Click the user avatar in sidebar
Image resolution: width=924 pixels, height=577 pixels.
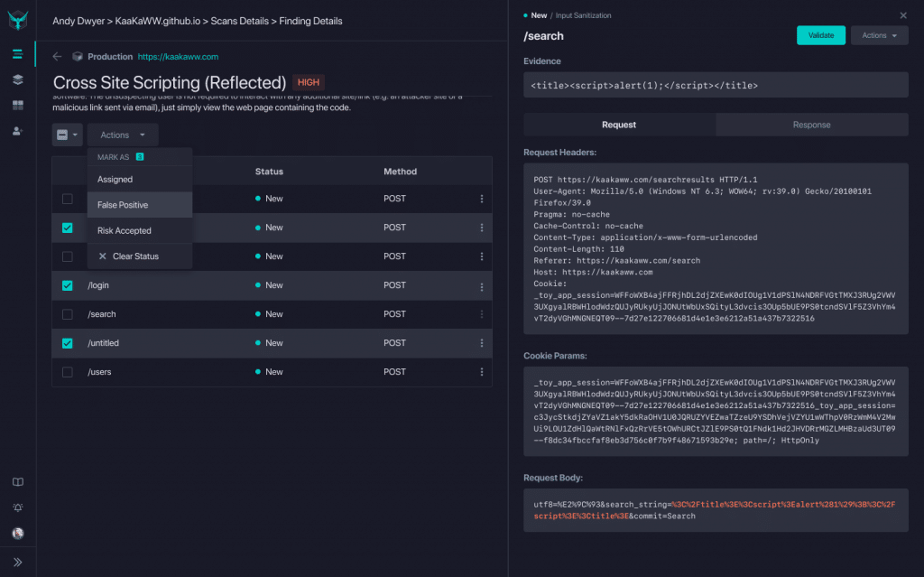click(x=18, y=534)
